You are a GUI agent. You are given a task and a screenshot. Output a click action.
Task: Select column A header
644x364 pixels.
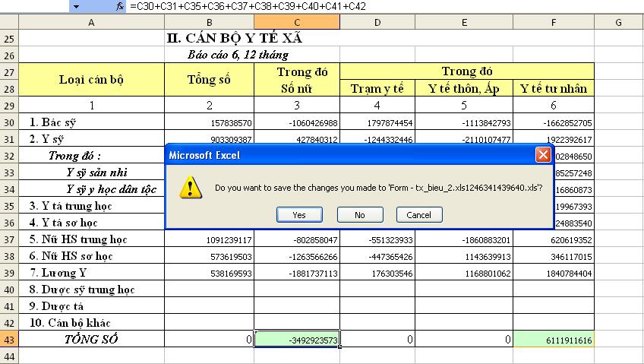[91, 23]
